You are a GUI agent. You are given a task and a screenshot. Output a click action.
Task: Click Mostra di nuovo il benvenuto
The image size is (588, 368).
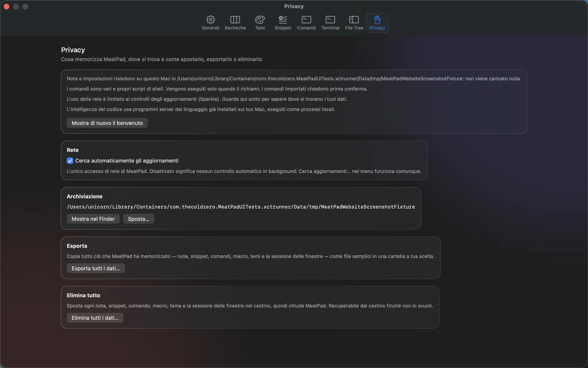pos(107,123)
